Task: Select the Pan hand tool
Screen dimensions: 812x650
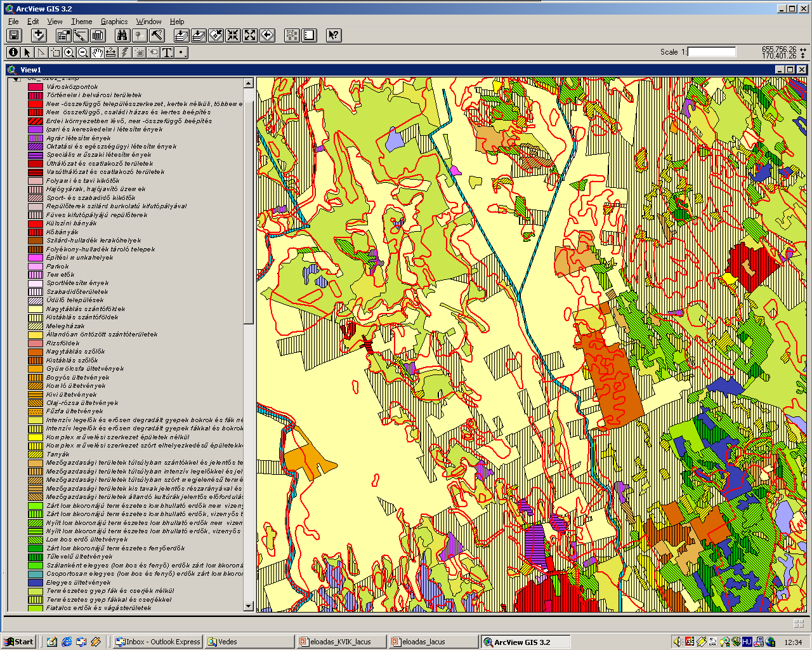Action: click(x=97, y=53)
